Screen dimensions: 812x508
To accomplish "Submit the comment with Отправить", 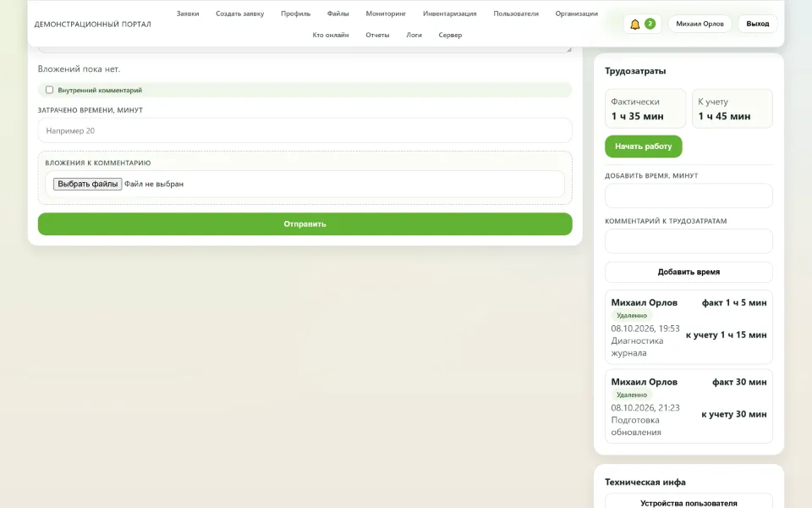I will [x=305, y=224].
